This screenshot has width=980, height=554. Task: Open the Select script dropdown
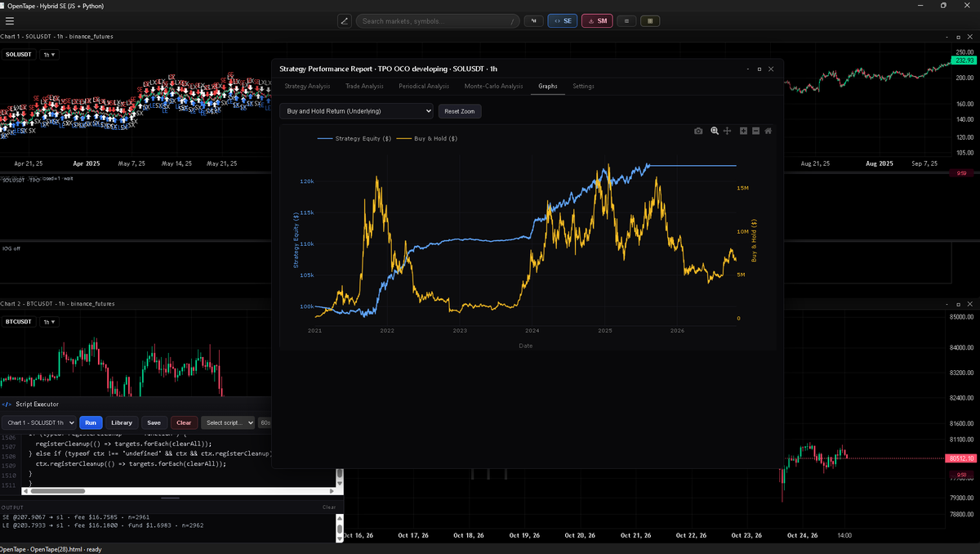point(228,422)
